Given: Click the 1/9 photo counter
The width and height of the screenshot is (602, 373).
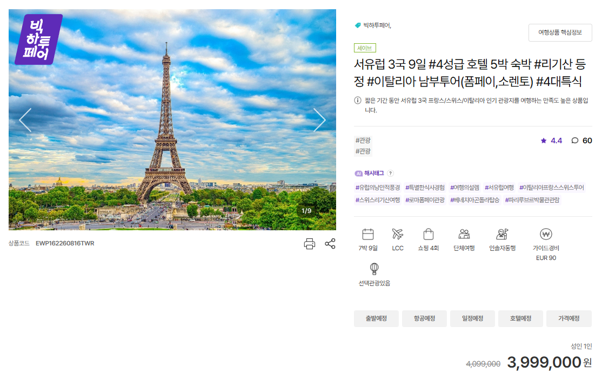Looking at the screenshot, I should click(x=306, y=211).
